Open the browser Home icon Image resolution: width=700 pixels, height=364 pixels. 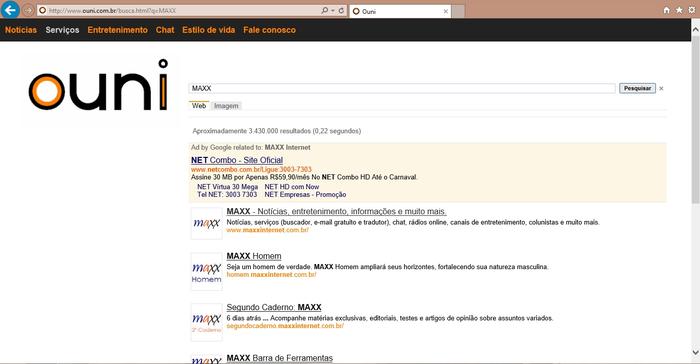[x=667, y=10]
